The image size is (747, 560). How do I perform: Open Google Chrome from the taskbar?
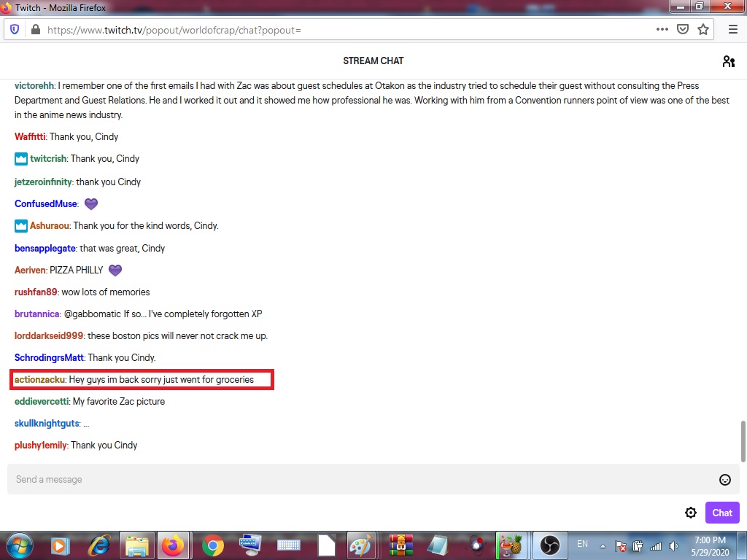point(213,545)
